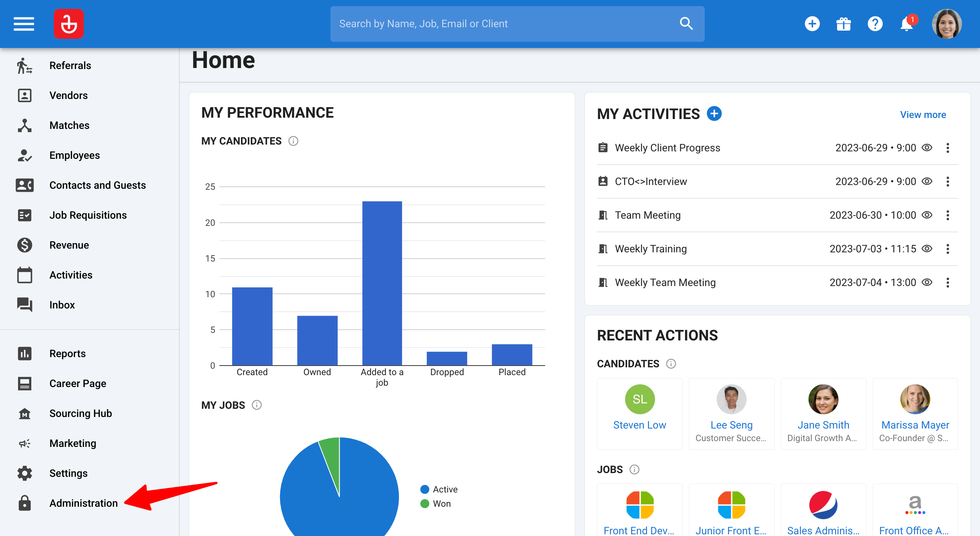Open candidate Steven Low
The image size is (980, 536).
639,414
